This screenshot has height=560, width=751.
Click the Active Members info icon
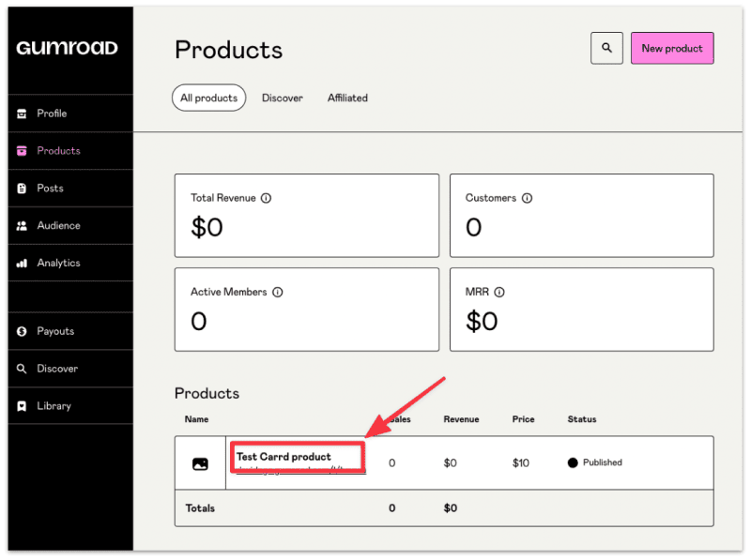(x=277, y=292)
